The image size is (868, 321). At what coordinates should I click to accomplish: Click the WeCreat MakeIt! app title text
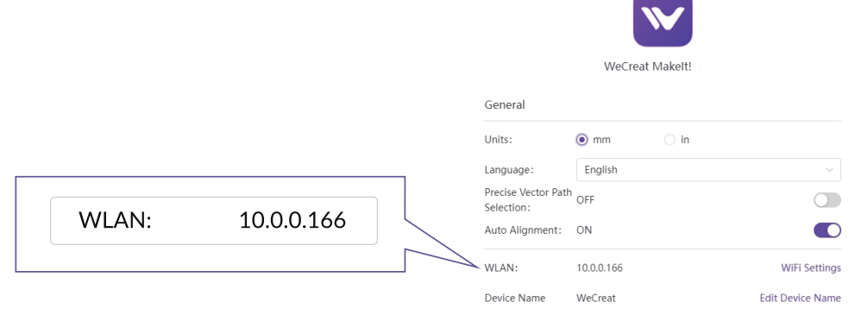coord(648,67)
